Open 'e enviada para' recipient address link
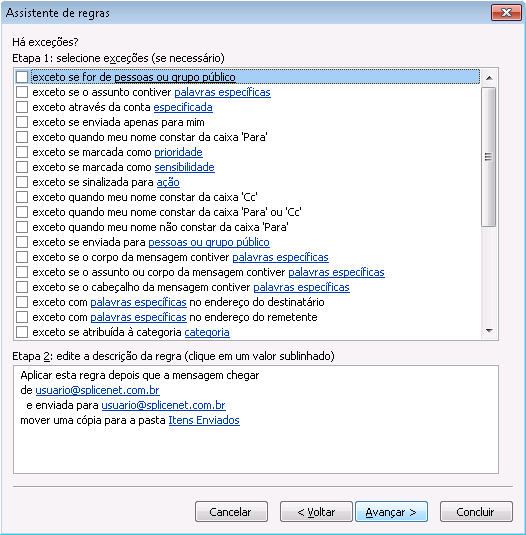Image resolution: width=526 pixels, height=535 pixels. point(163,405)
